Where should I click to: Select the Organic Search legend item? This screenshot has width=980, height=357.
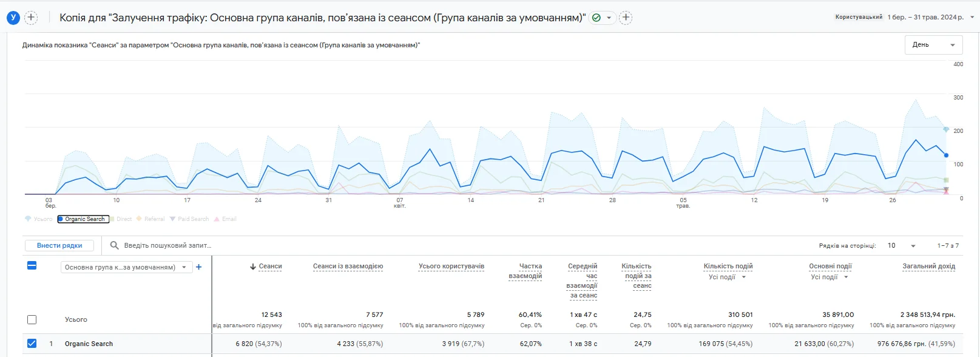pos(84,219)
